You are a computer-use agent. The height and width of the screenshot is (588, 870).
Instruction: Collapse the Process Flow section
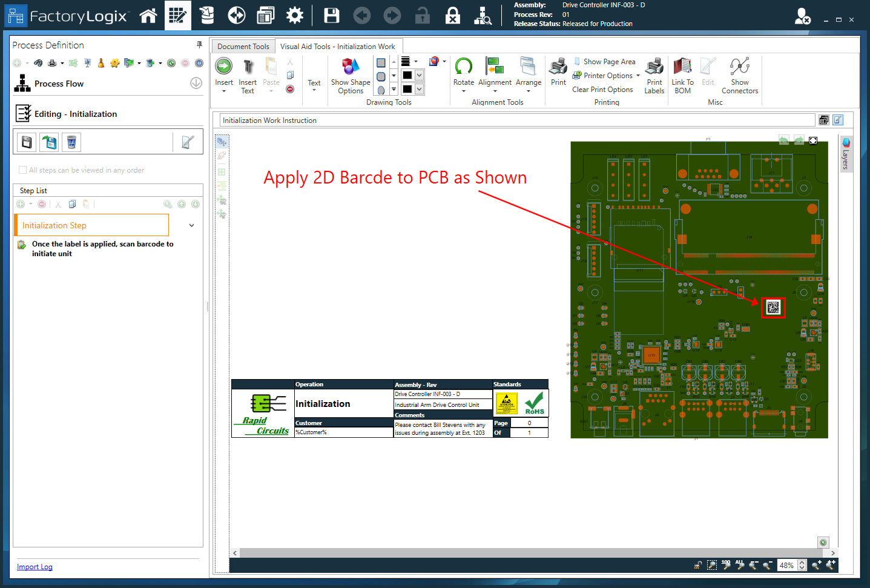tap(196, 83)
